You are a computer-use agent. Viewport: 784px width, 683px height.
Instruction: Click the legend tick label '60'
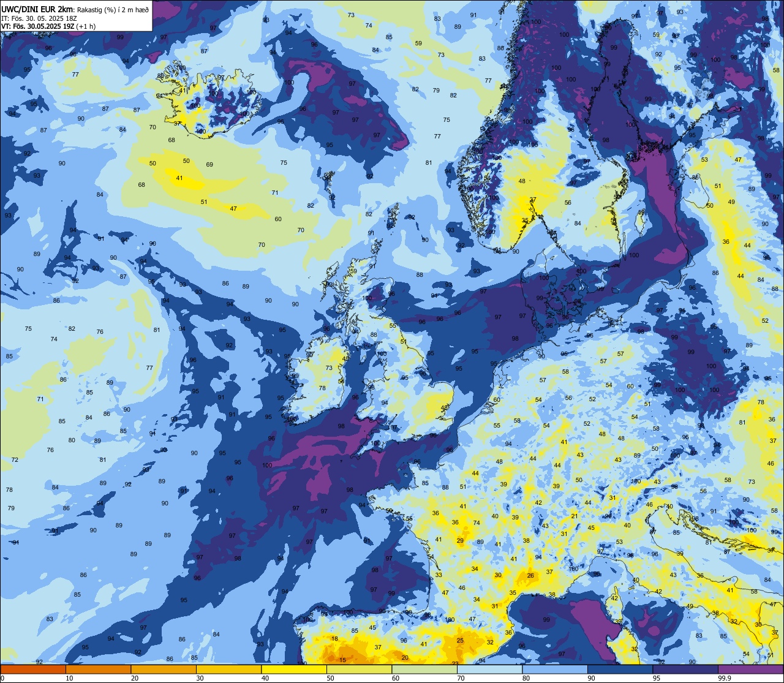[x=396, y=678]
